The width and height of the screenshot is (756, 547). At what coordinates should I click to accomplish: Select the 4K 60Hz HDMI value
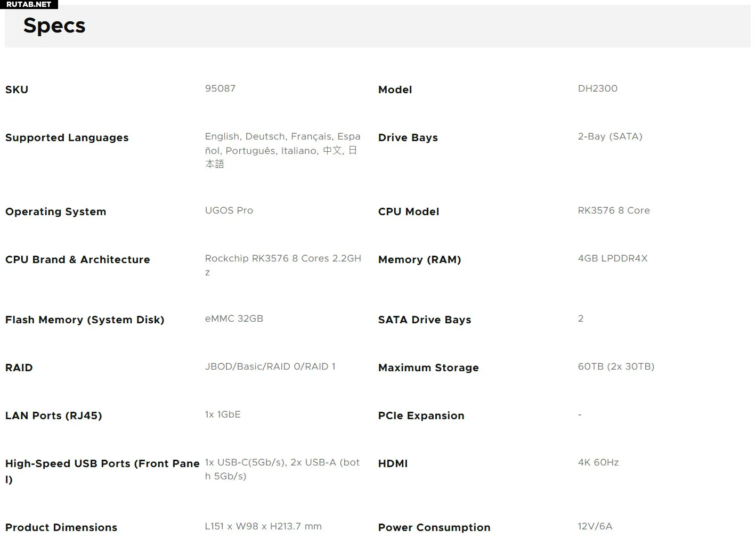598,462
